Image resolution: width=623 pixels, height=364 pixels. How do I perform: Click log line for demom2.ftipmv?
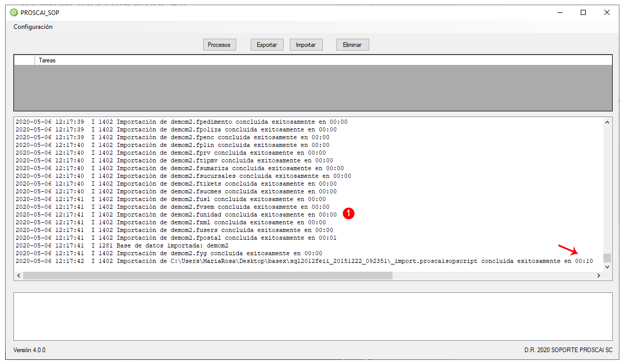pos(174,161)
